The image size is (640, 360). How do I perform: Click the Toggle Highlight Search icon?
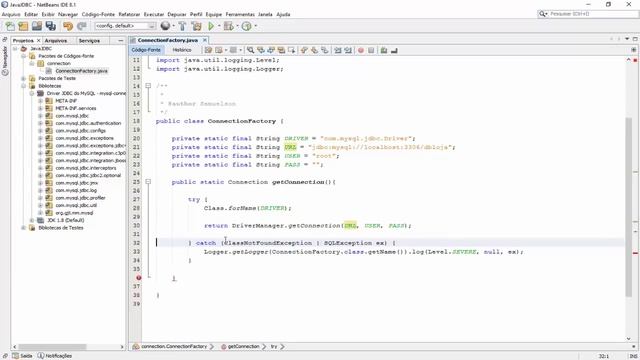pos(281,50)
